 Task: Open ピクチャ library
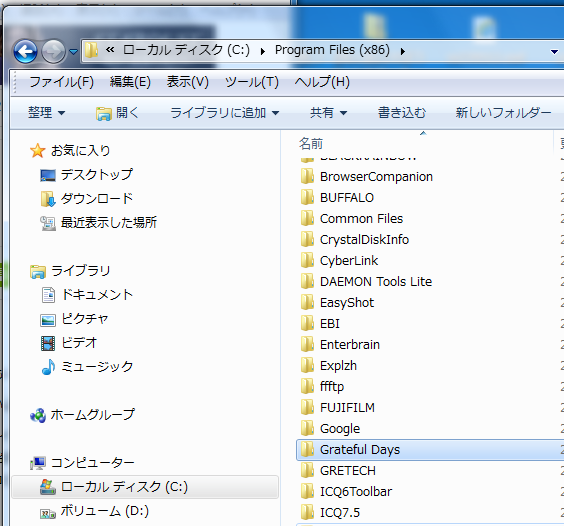(x=74, y=319)
